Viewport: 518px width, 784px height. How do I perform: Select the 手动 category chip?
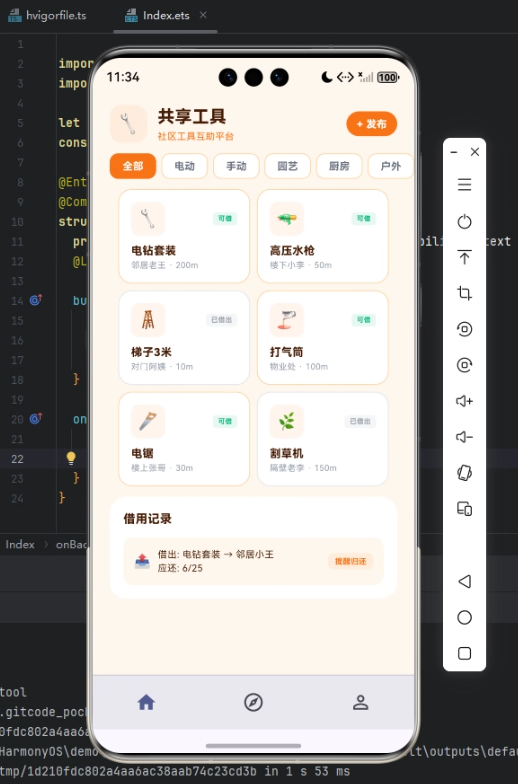coord(236,166)
